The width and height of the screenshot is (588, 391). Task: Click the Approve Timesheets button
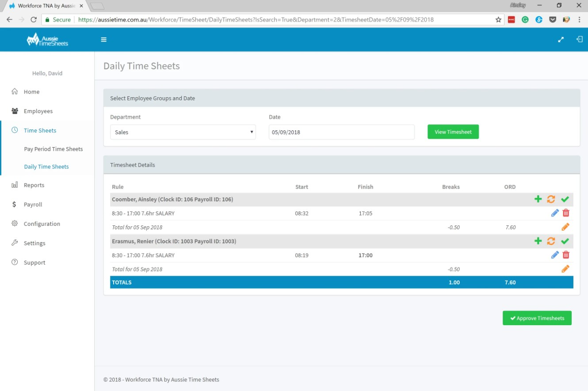(537, 318)
